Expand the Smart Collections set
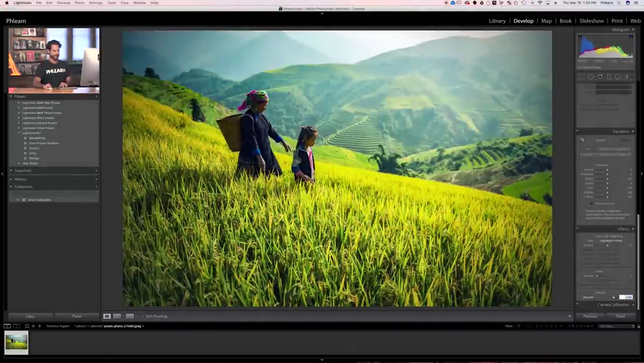644x363 pixels. click(x=18, y=200)
